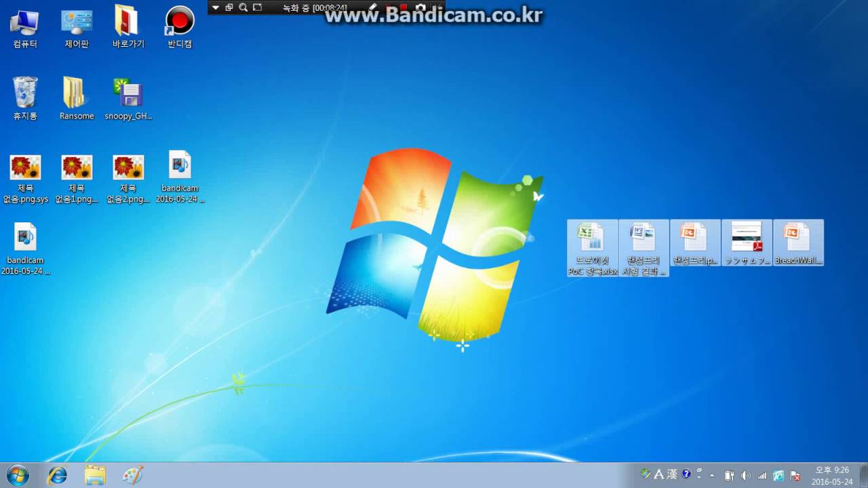The width and height of the screenshot is (868, 488).
Task: Select the 휴지통 recycle bin
Action: (25, 99)
